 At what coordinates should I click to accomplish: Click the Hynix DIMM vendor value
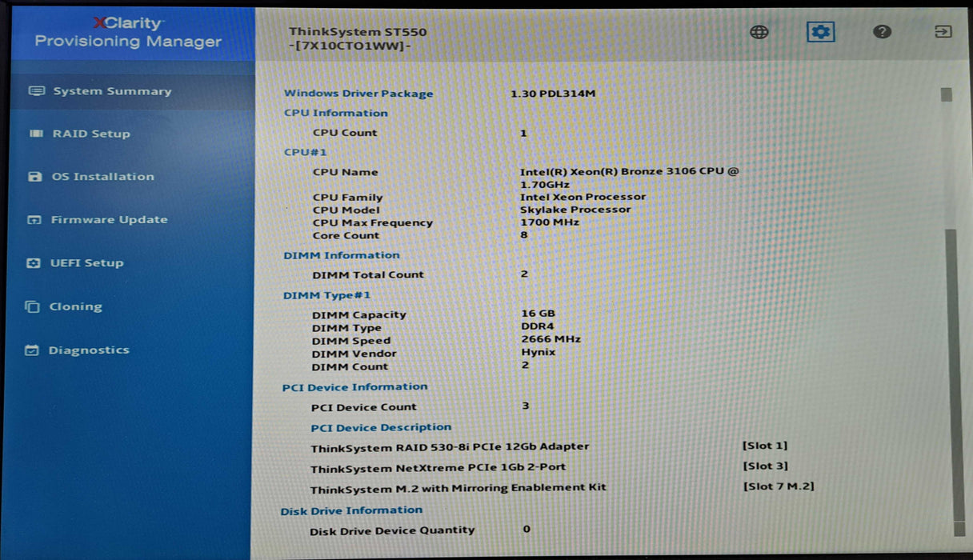pyautogui.click(x=538, y=352)
